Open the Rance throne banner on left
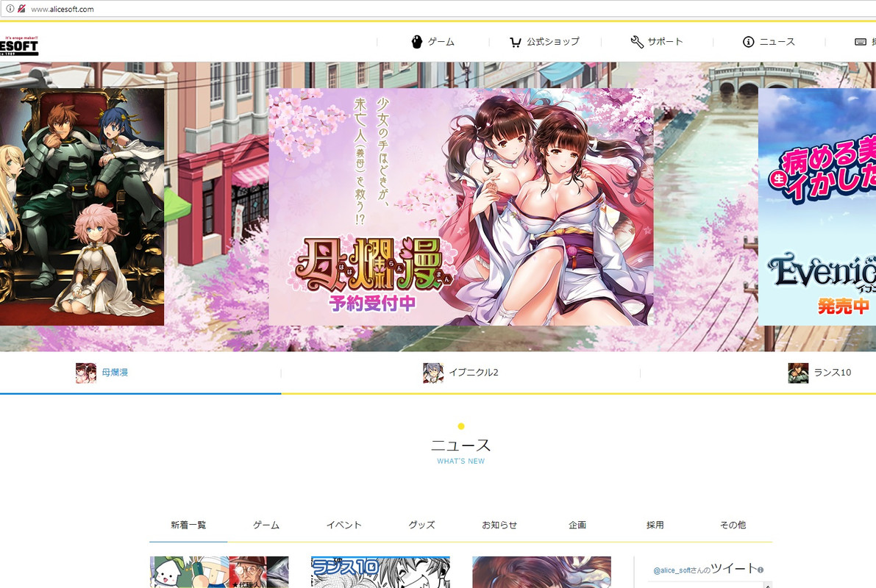The image size is (876, 588). pos(82,207)
